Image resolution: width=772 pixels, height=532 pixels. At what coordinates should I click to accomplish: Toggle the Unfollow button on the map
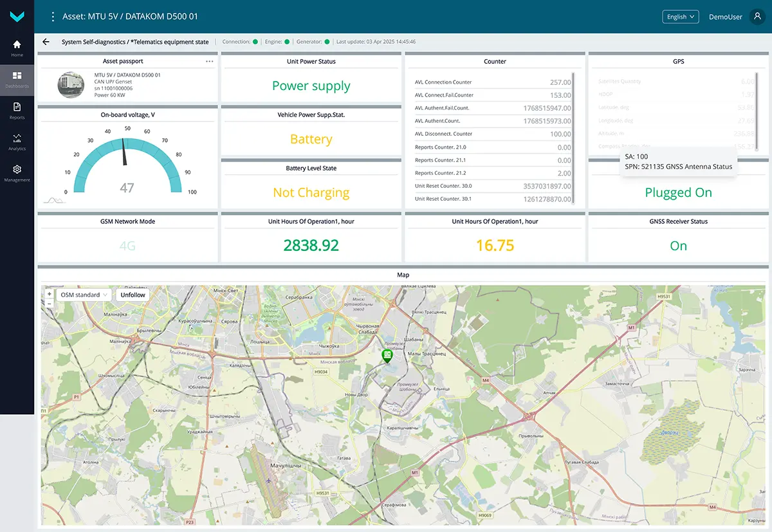pos(133,295)
